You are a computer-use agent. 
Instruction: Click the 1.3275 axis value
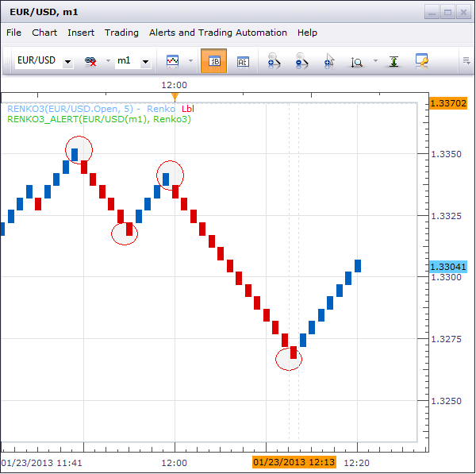click(446, 339)
